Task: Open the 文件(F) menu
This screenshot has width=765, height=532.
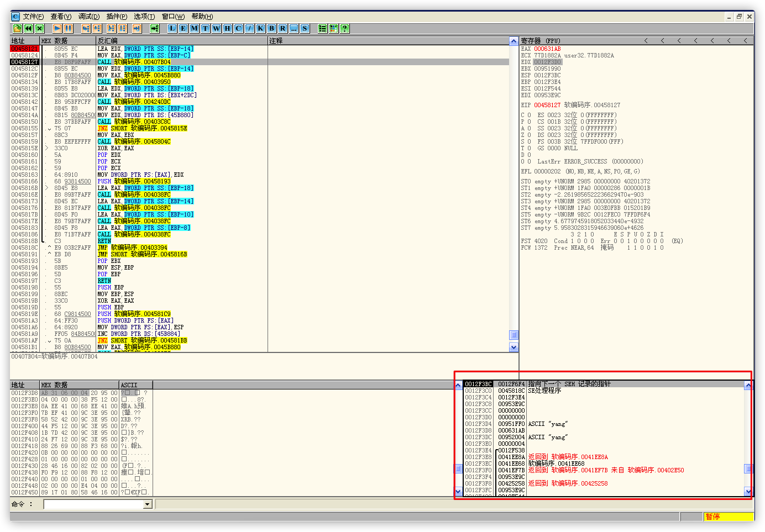Action: 33,17
